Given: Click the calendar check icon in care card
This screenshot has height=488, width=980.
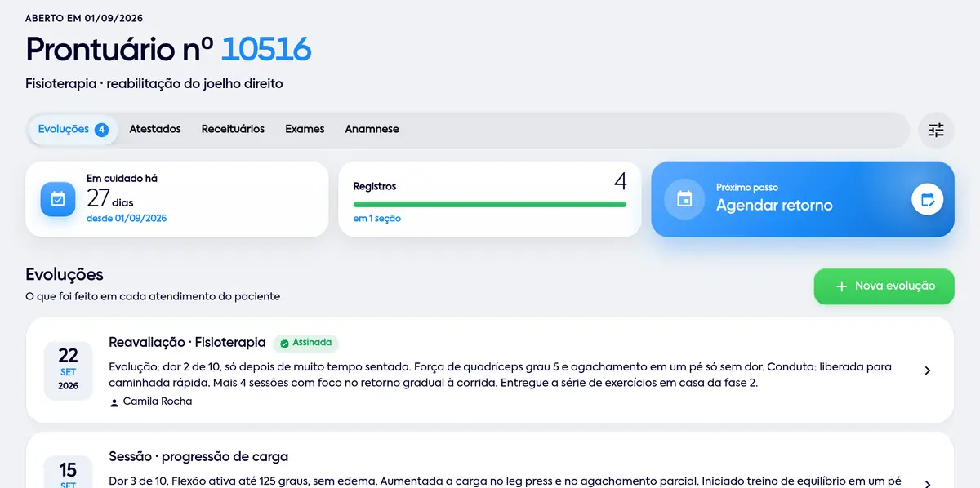Looking at the screenshot, I should (58, 199).
